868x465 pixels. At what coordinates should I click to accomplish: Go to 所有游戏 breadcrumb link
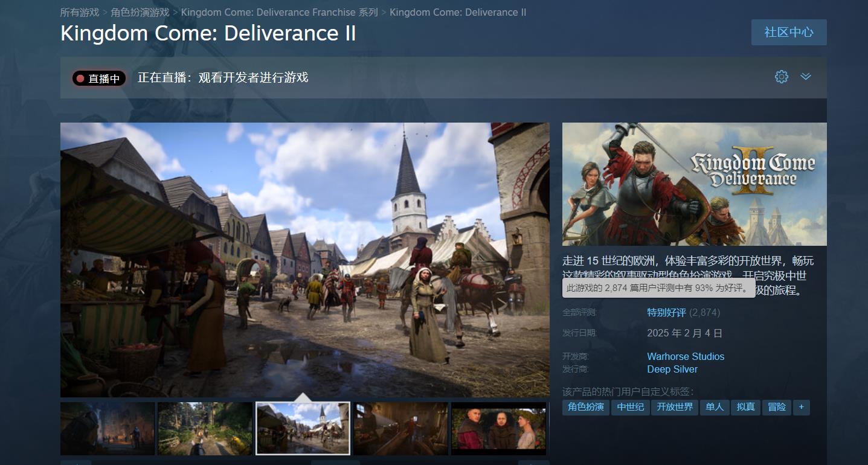pos(80,12)
